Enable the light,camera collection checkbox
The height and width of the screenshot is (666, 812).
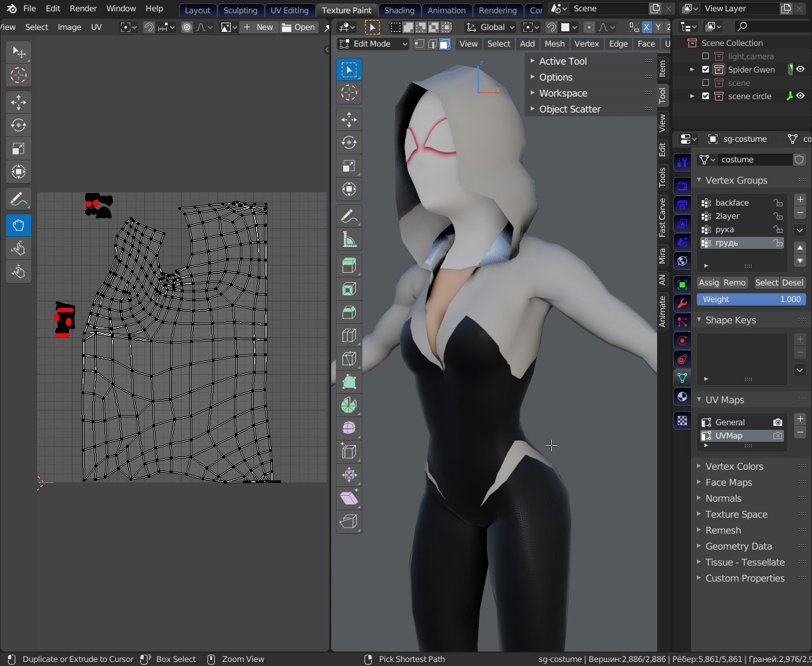tap(706, 56)
